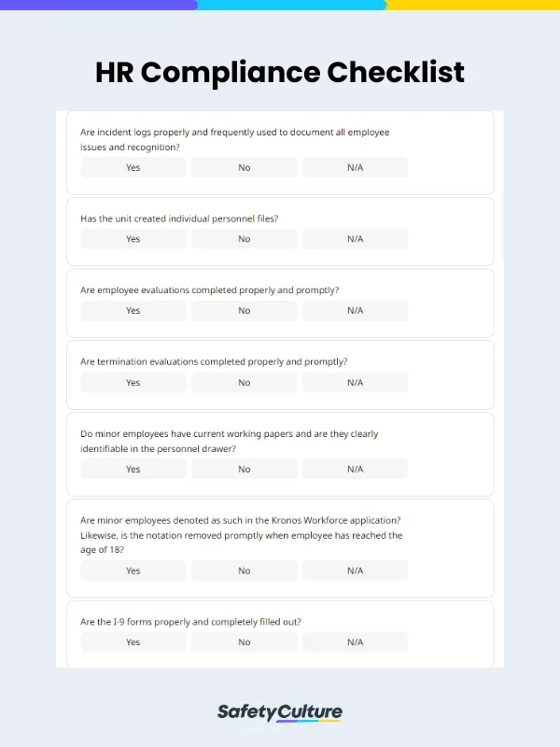Image resolution: width=560 pixels, height=747 pixels.
Task: Mark N/A for termination evaluations question
Action: (x=355, y=383)
